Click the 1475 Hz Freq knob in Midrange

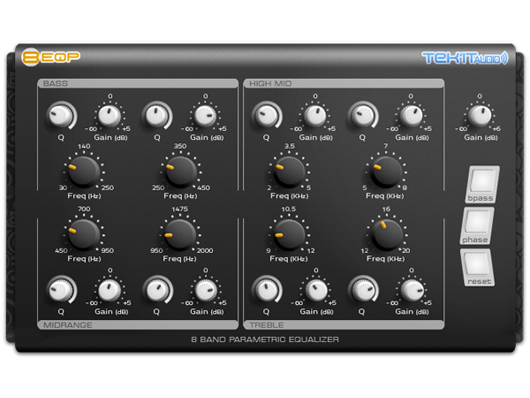pos(180,235)
